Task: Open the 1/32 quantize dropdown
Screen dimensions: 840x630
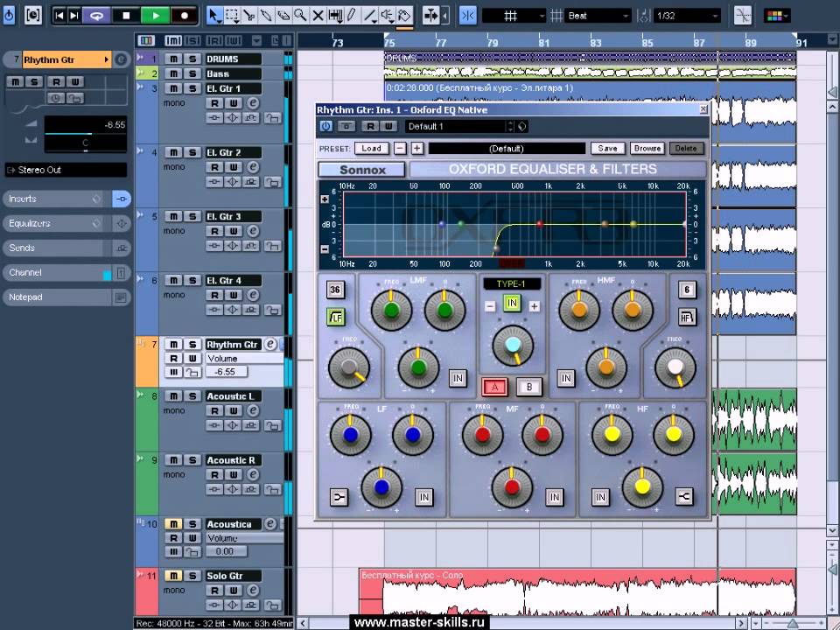Action: [x=687, y=16]
